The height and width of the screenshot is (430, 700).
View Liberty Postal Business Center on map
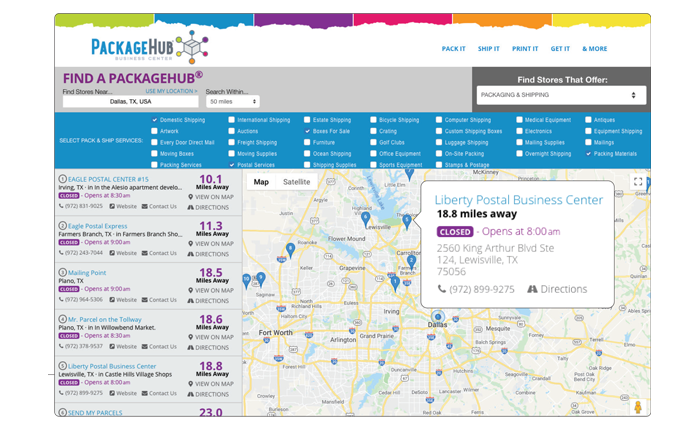(x=211, y=384)
